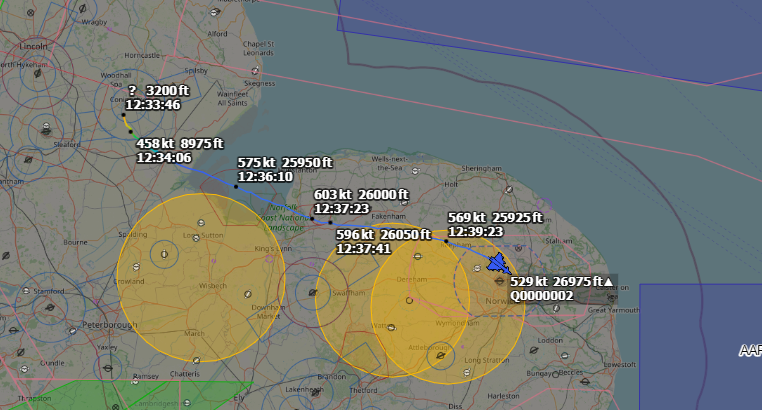Select the airfield symbol below Loddon
762x410 pixels.
(534, 350)
